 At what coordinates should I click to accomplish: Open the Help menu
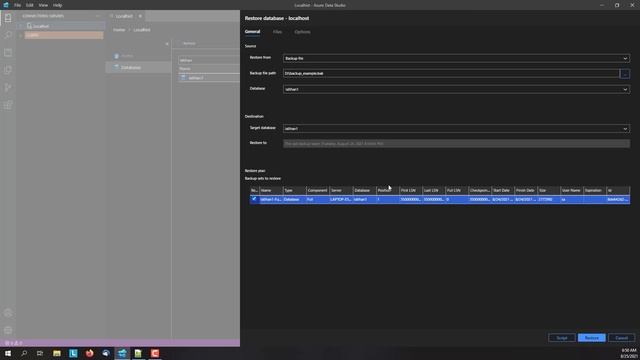[x=58, y=5]
